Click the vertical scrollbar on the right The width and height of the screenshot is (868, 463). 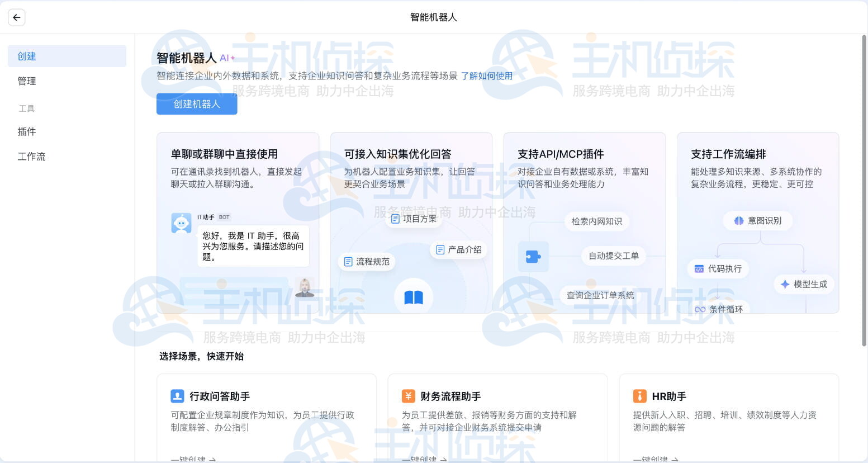pos(864,168)
